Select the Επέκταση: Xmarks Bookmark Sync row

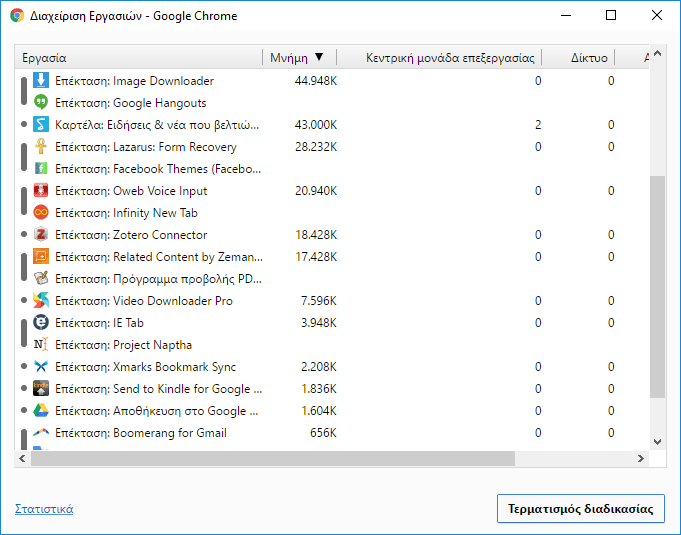tap(332, 367)
